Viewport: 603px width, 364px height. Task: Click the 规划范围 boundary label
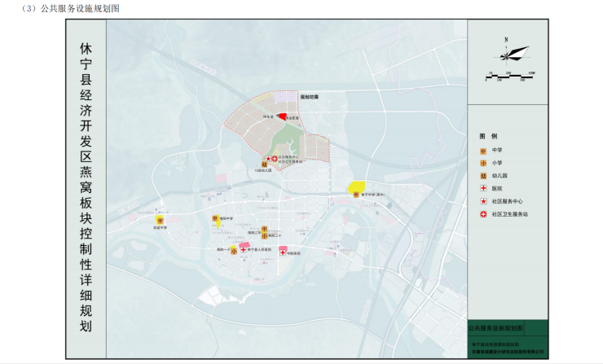coord(310,97)
